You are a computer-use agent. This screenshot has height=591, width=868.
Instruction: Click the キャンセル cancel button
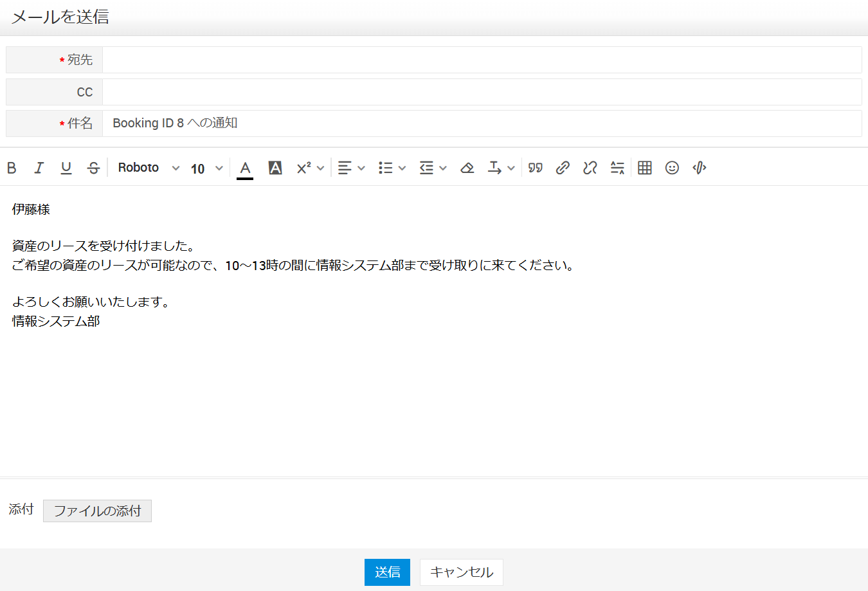[462, 572]
